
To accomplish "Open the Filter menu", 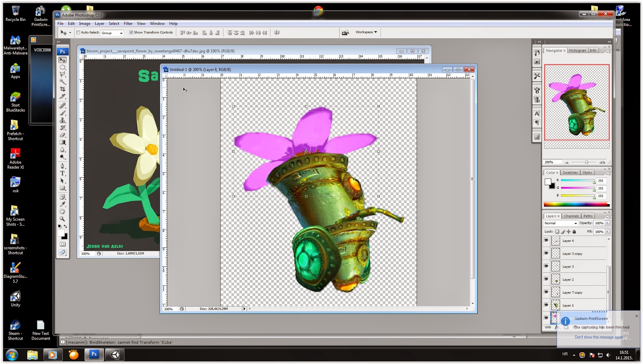I will (x=128, y=24).
